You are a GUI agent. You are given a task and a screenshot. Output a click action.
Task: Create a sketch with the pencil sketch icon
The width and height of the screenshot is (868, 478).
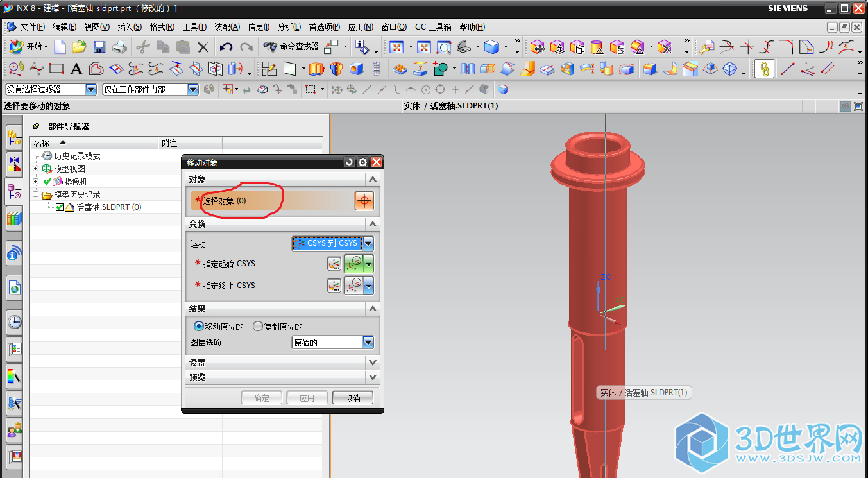(269, 68)
